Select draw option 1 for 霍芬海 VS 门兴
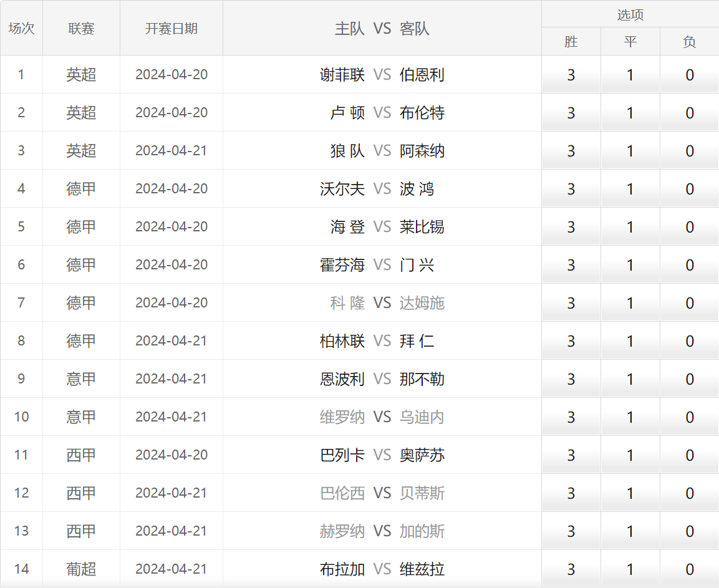This screenshot has height=588, width=719. tap(630, 265)
